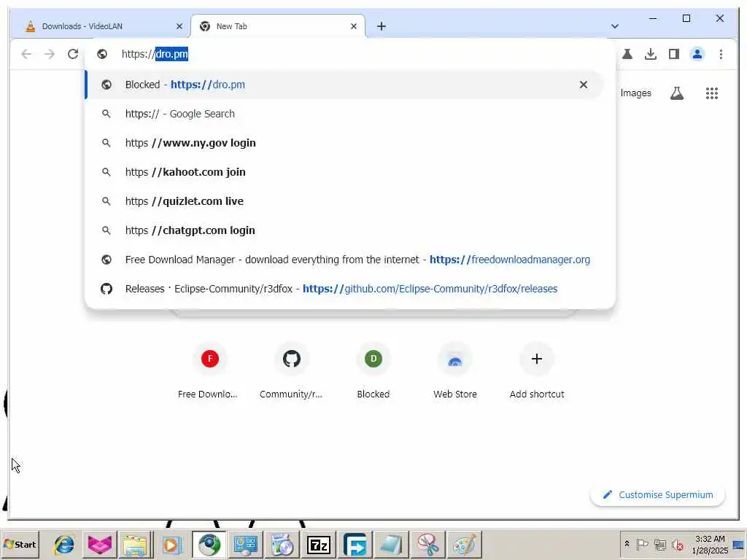Pick the chatgpt.com login suggestion
The width and height of the screenshot is (747, 560).
click(344, 230)
